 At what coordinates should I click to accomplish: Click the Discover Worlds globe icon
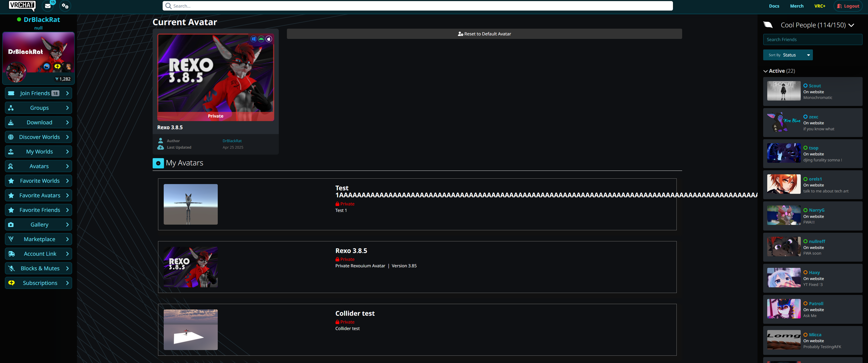point(11,137)
